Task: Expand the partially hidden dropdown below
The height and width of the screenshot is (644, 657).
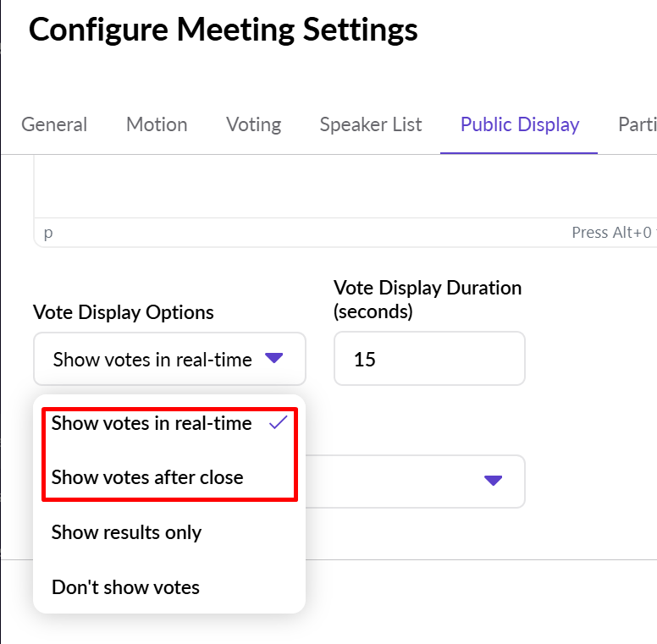Action: pos(493,481)
